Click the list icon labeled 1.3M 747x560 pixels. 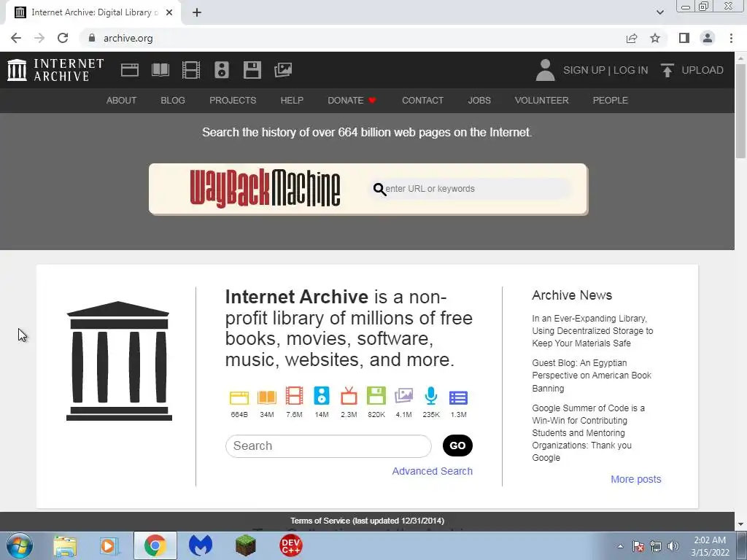458,397
